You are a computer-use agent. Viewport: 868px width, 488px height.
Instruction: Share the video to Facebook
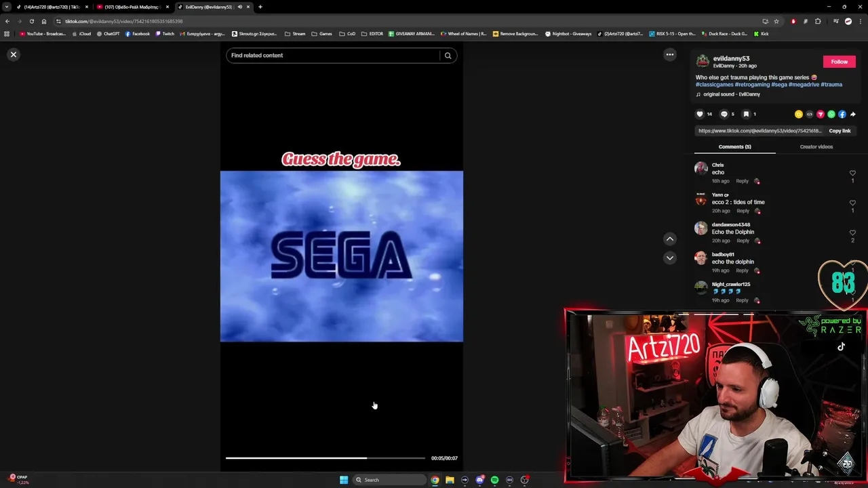click(x=842, y=114)
